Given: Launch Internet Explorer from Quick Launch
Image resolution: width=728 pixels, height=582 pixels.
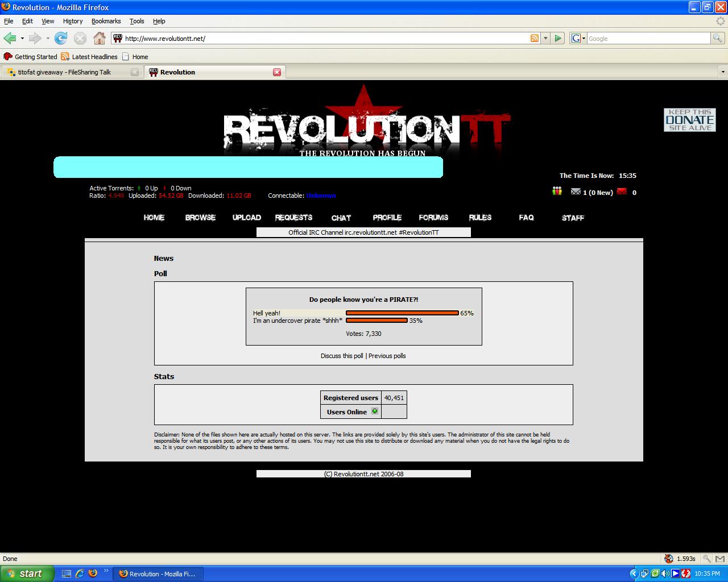Looking at the screenshot, I should pyautogui.click(x=80, y=573).
